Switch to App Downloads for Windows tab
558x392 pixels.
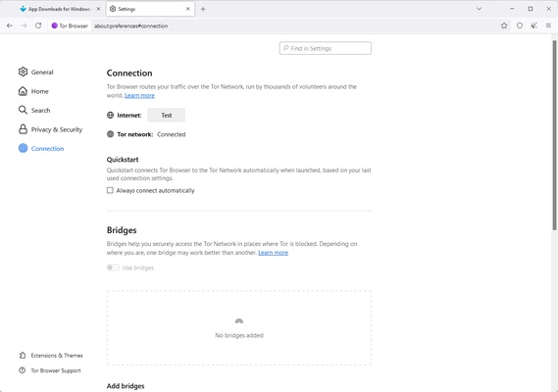pyautogui.click(x=59, y=9)
